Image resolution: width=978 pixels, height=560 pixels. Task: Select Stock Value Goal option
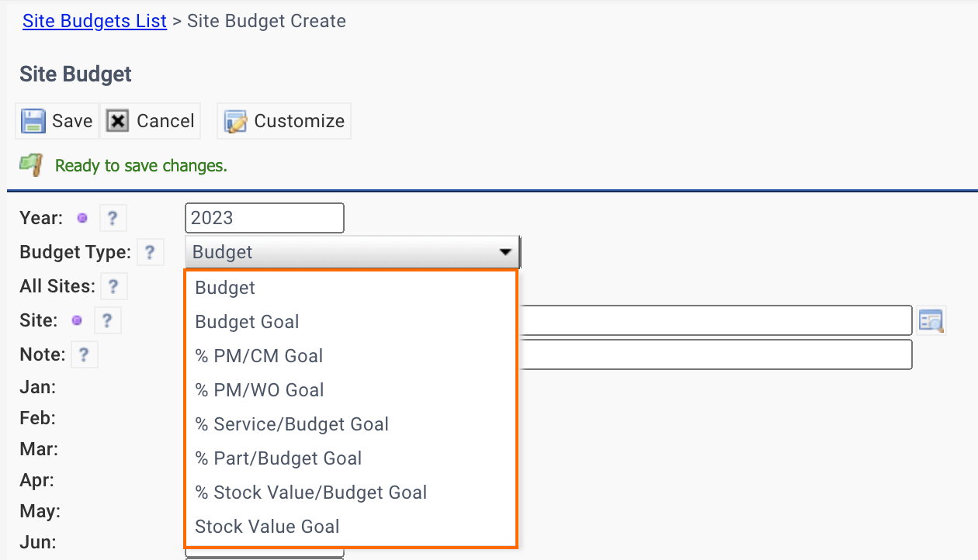267,527
